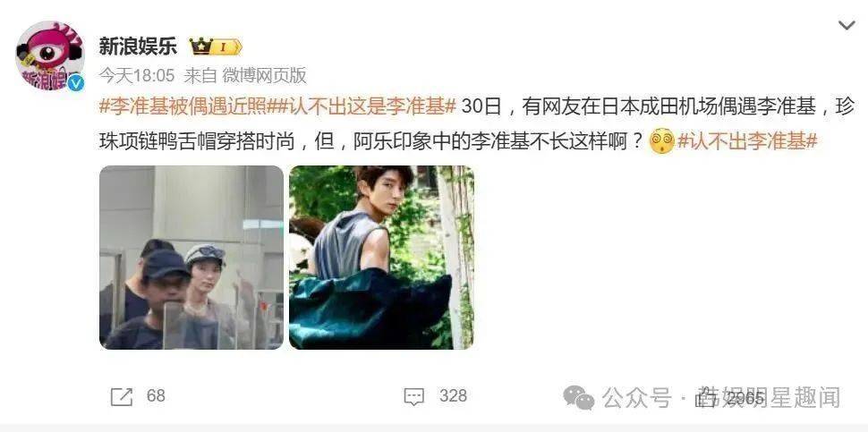The image size is (868, 432).
Task: Open the 新浪娱乐 profile avatar
Action: (x=50, y=55)
